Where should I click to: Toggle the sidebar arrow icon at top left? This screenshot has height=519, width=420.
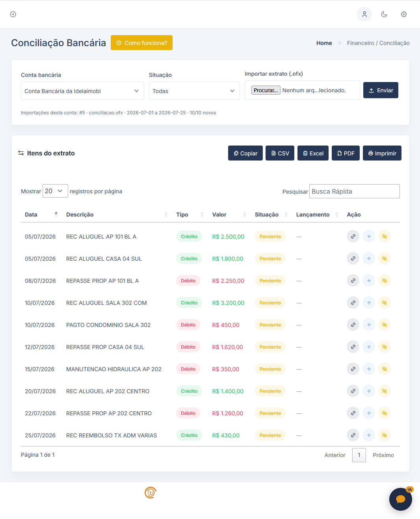pos(13,14)
